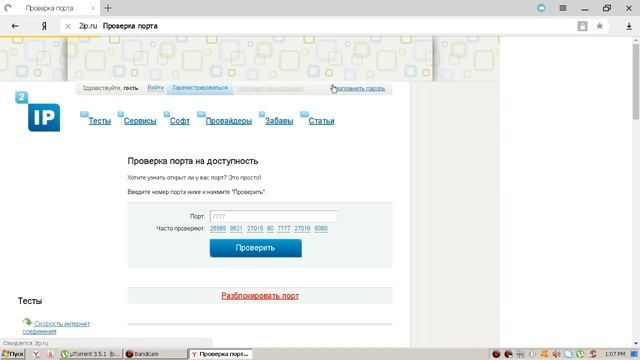Close the Проверка порта tab
This screenshot has width=640, height=360.
click(x=93, y=8)
